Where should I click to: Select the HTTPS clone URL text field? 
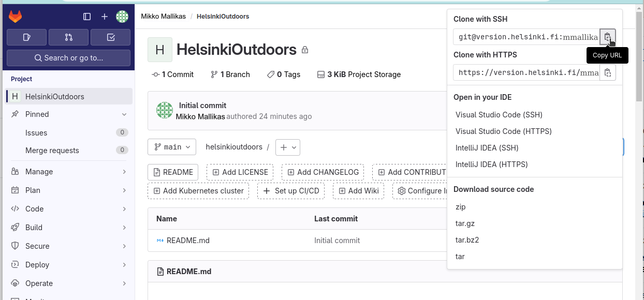click(526, 72)
